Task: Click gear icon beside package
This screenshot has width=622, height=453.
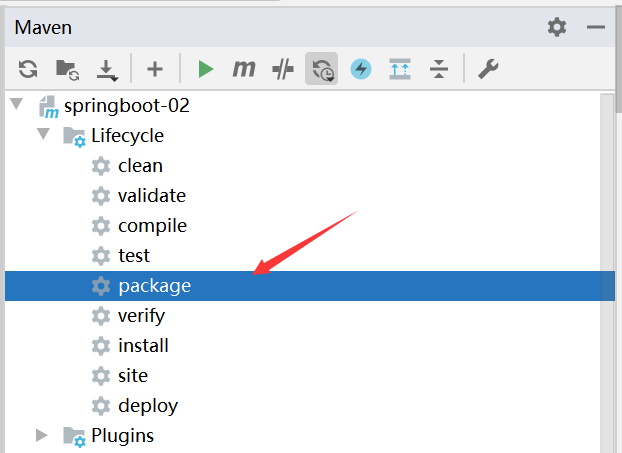Action: click(x=101, y=286)
